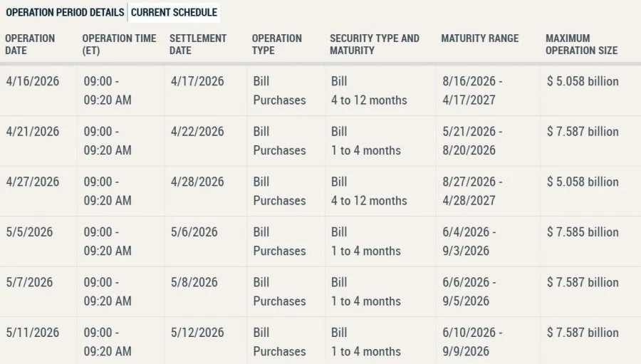The width and height of the screenshot is (641, 364).
Task: Click the 6/4/2026 - 9/3/2026 maturity range
Action: [x=469, y=241]
